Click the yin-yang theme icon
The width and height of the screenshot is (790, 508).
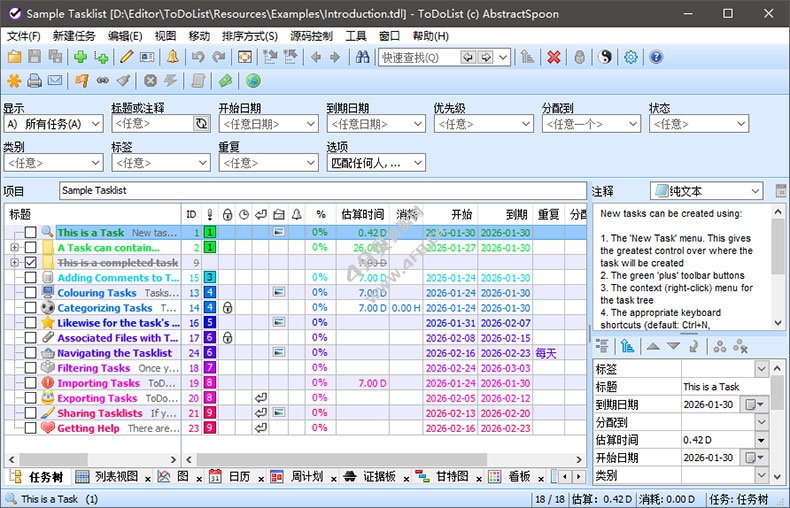click(x=605, y=57)
